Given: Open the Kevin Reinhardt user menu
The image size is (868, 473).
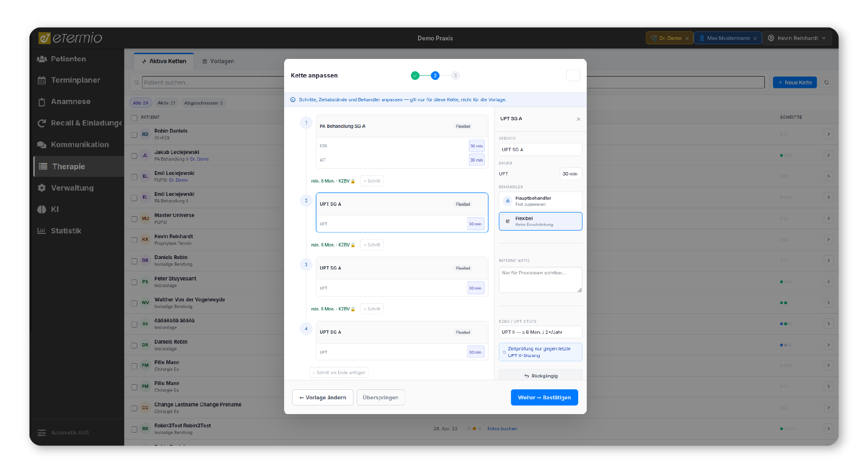Looking at the screenshot, I should coord(797,38).
